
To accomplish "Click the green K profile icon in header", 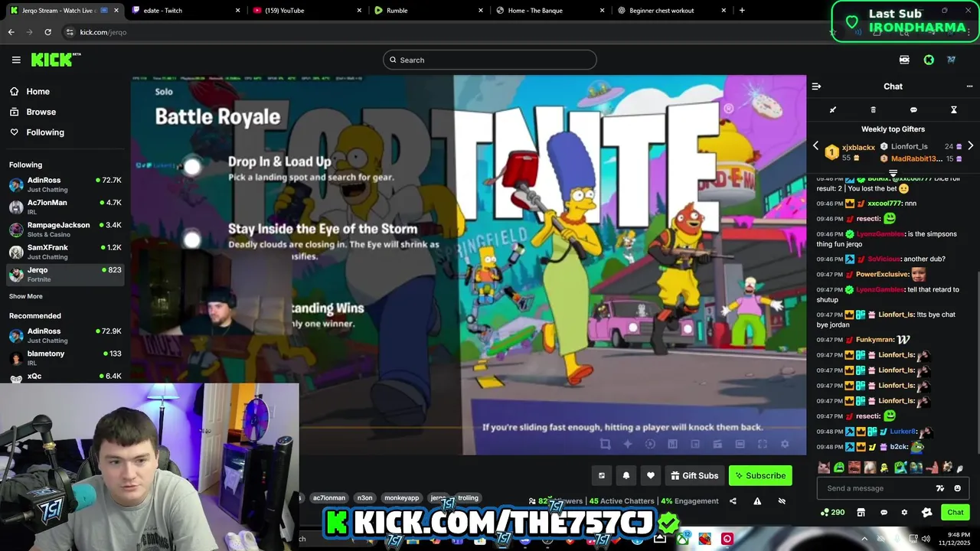I will [929, 60].
